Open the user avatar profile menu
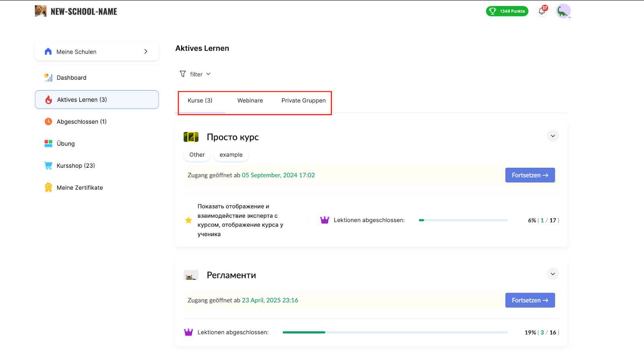The image size is (644, 354). (563, 11)
